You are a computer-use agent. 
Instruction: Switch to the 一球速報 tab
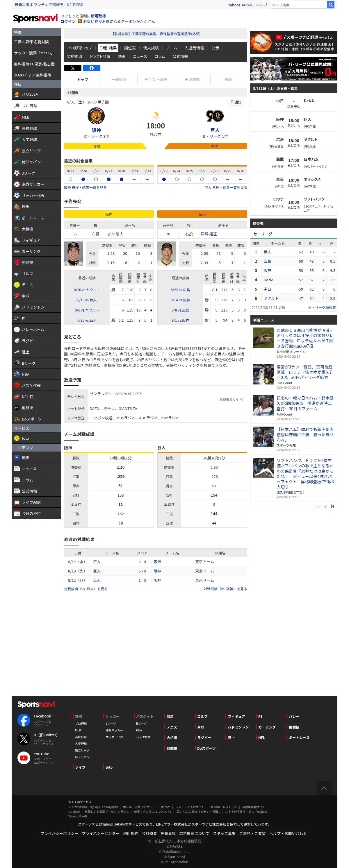[x=119, y=80]
